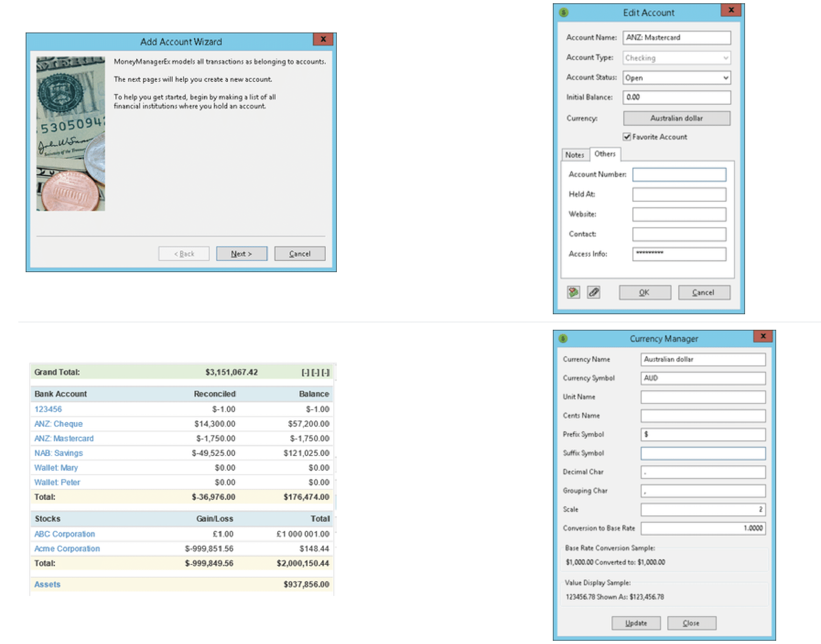
Task: Click Next in Add Account Wizard
Action: click(241, 254)
